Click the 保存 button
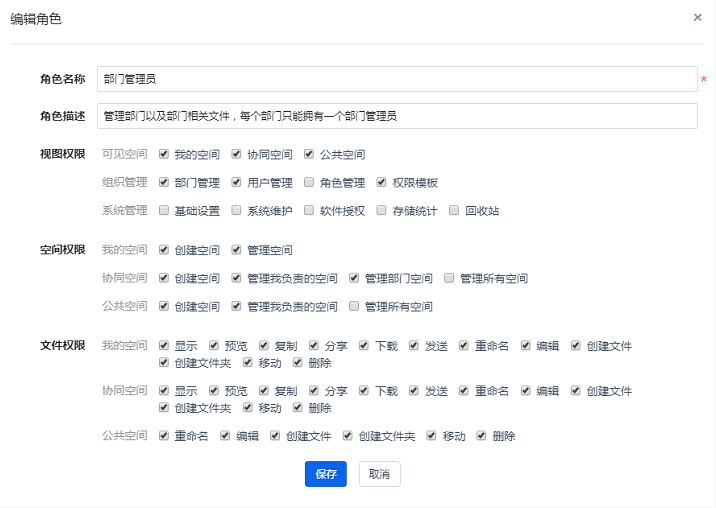This screenshot has width=716, height=508. (x=325, y=474)
